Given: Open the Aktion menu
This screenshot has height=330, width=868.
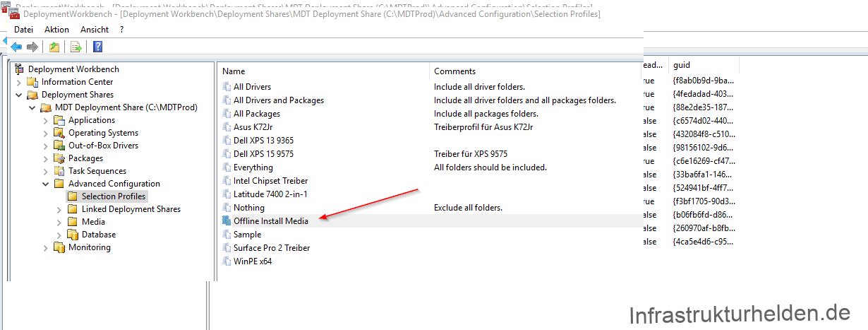Looking at the screenshot, I should click(x=56, y=30).
